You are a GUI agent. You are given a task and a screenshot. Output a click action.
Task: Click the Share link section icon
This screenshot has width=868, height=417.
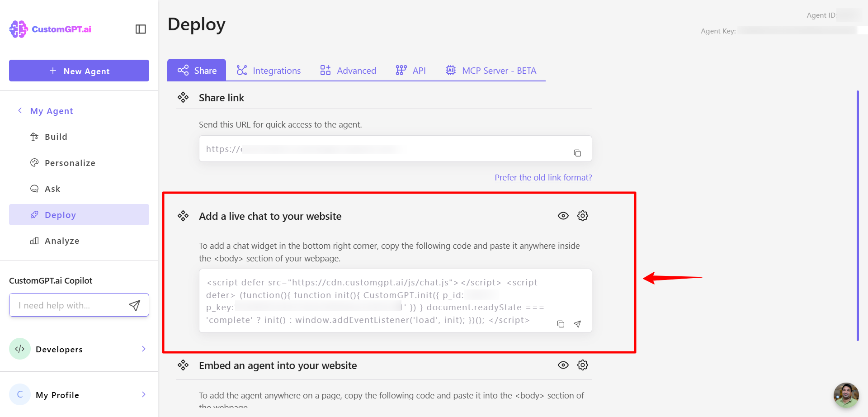183,97
